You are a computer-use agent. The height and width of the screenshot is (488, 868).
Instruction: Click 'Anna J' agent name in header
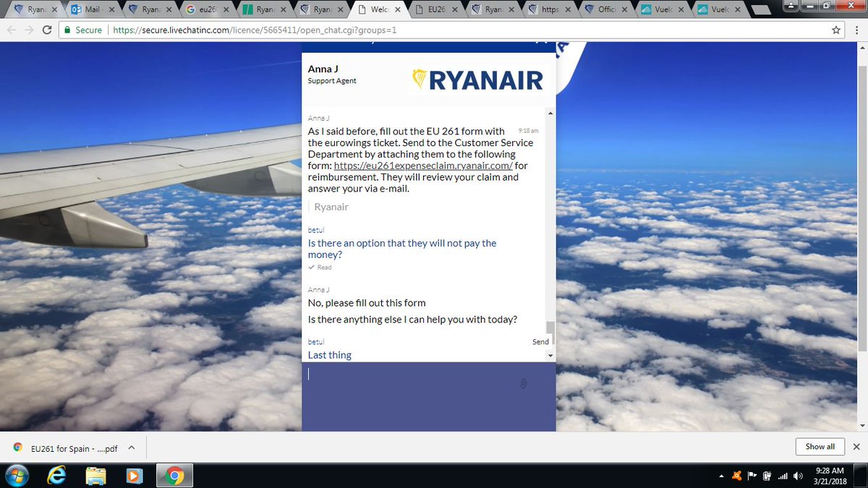[x=322, y=69]
